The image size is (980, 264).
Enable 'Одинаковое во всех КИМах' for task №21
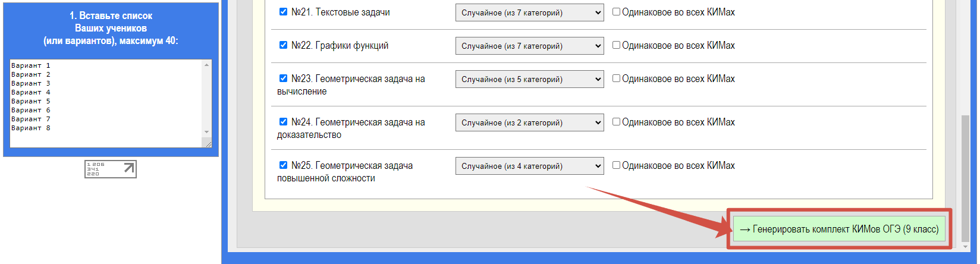617,12
